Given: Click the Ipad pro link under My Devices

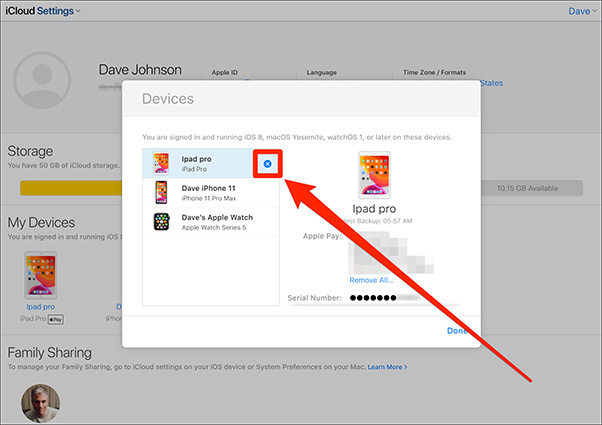Looking at the screenshot, I should 41,307.
